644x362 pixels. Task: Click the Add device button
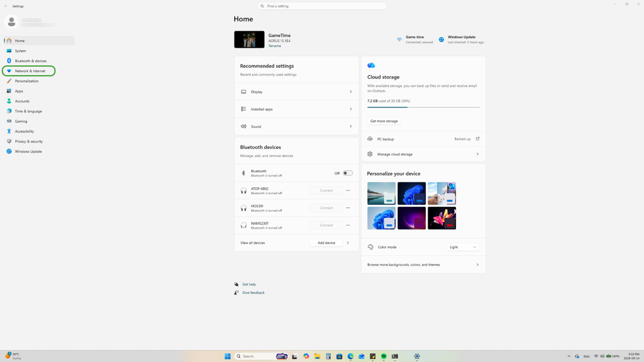[x=326, y=243]
